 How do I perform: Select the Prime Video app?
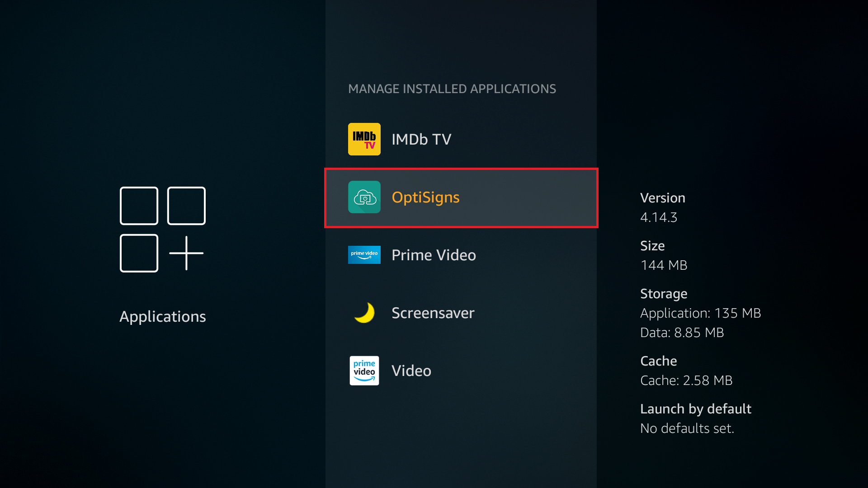point(434,255)
